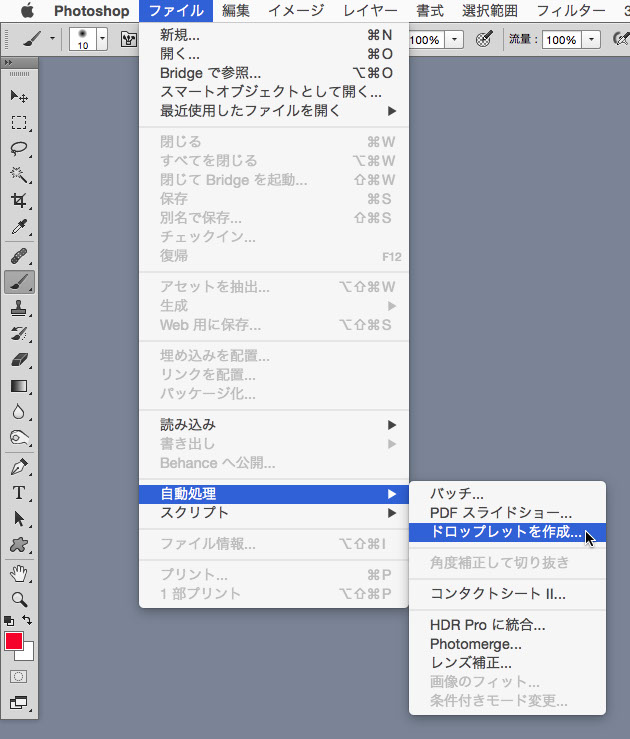Change the screen mode
630x739 pixels.
tap(19, 703)
